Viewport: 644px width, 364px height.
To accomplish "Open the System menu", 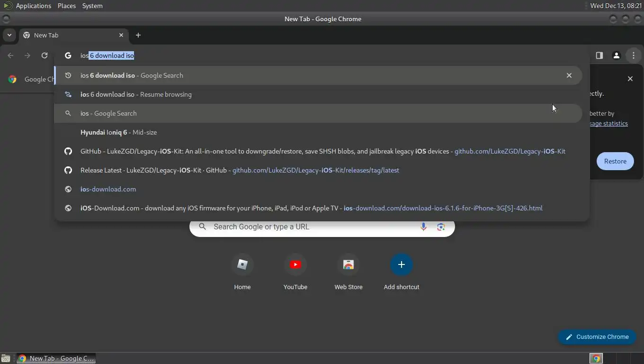I will tap(92, 6).
